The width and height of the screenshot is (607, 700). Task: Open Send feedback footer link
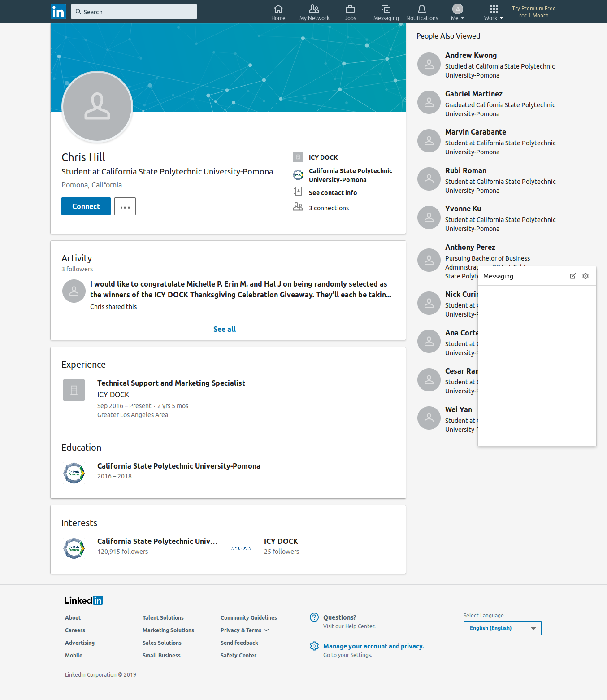[x=239, y=643]
